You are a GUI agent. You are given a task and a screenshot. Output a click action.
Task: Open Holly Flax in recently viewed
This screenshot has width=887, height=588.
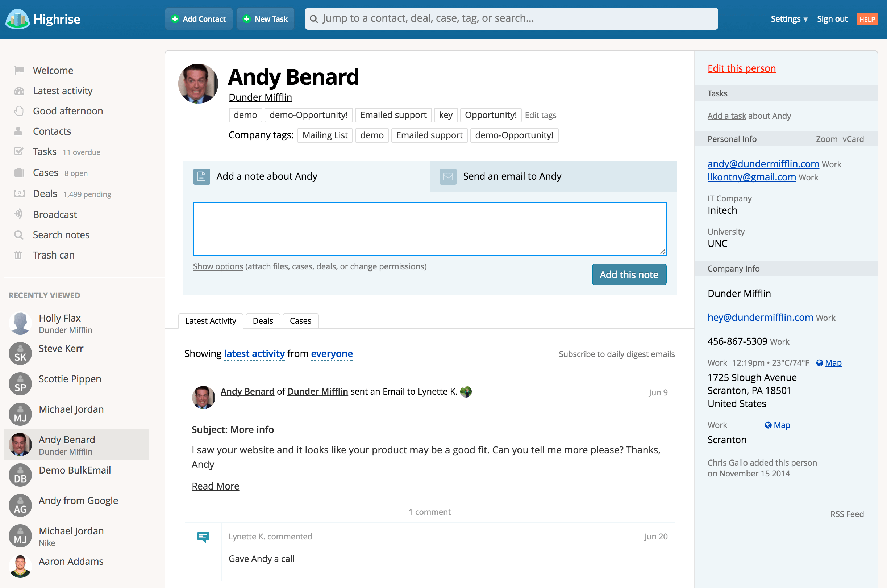coord(77,323)
